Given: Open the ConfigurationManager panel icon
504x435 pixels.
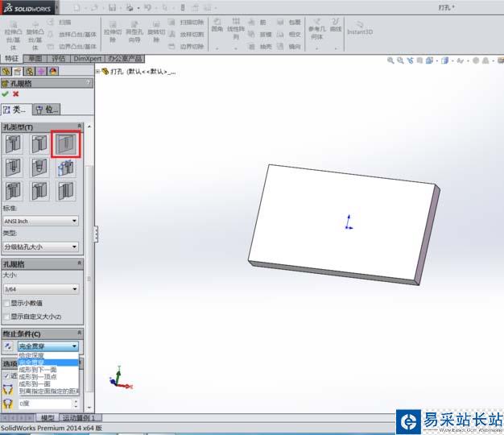Looking at the screenshot, I should coord(30,71).
